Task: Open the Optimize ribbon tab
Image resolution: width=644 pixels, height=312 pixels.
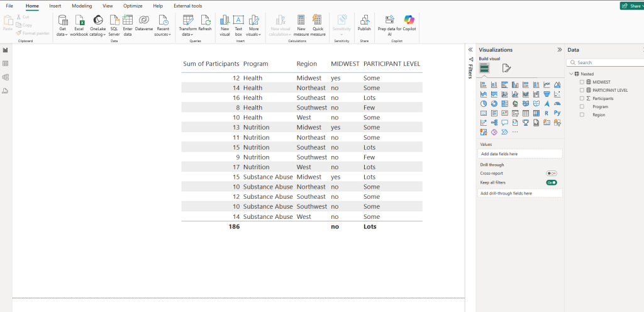Action: (133, 6)
